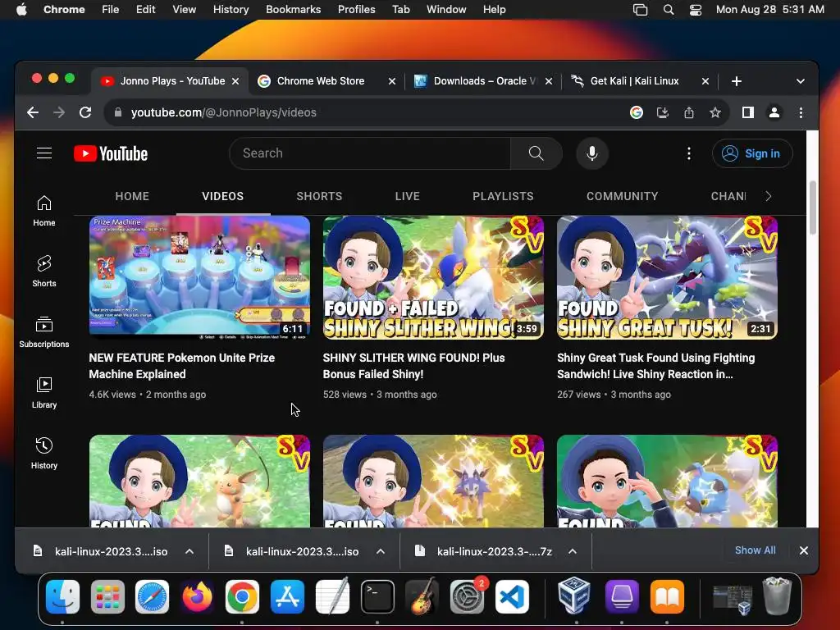This screenshot has height=630, width=840.
Task: View site information via the lock icon
Action: [x=118, y=112]
